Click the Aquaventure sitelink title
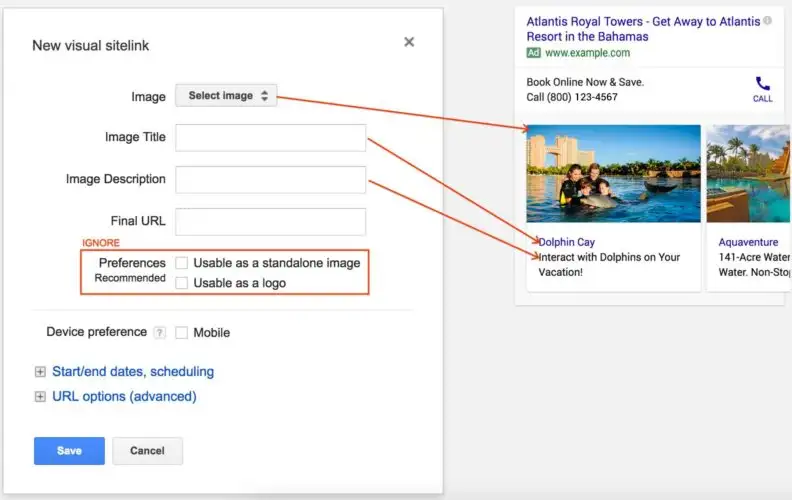792x500 pixels. coord(748,242)
